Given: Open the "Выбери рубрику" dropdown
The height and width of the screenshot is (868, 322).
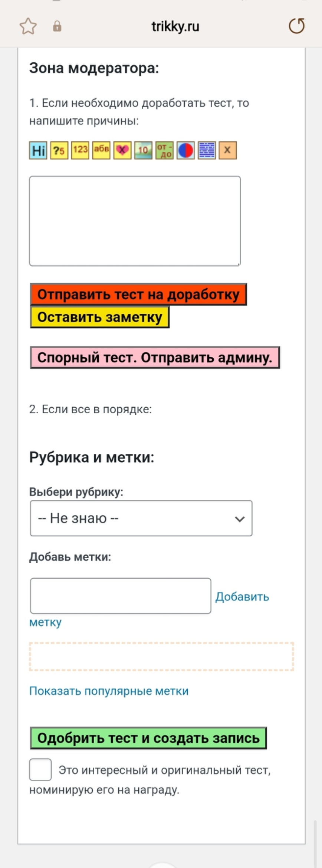Looking at the screenshot, I should (141, 518).
